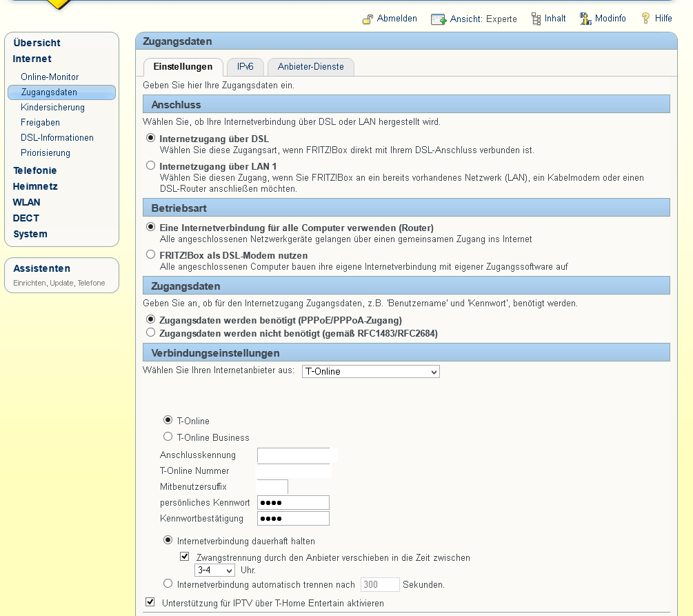Open Priorisierung submenu item

coord(45,153)
